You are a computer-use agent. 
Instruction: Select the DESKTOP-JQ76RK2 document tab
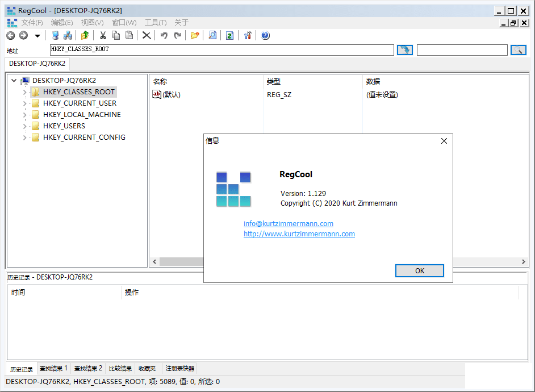point(37,64)
